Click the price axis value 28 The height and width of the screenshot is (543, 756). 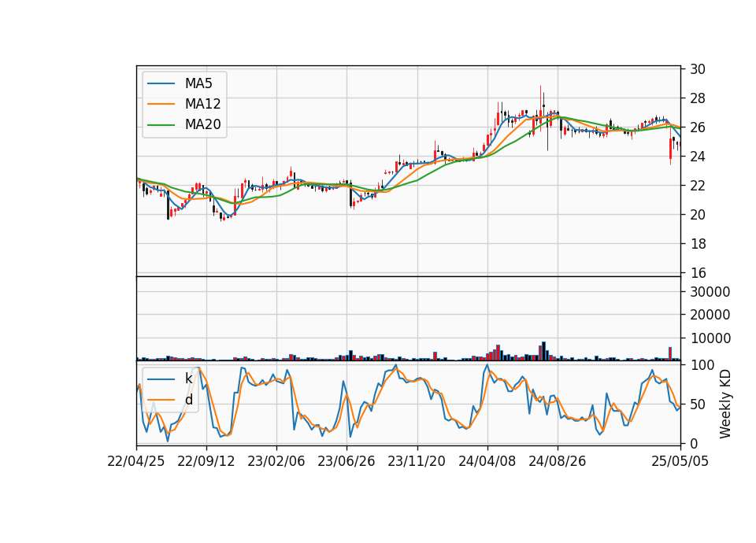click(x=697, y=99)
